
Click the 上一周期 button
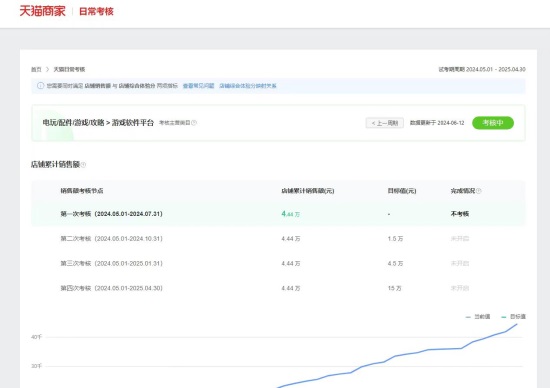384,123
